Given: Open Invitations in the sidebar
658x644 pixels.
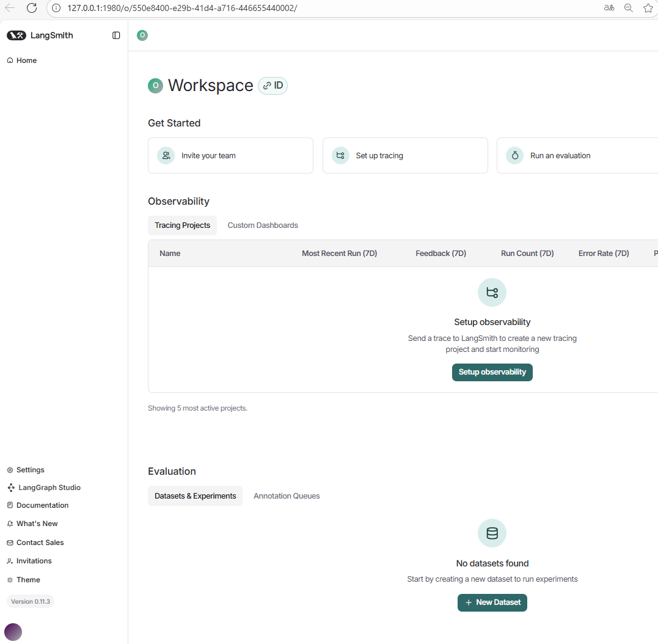Looking at the screenshot, I should click(x=34, y=561).
